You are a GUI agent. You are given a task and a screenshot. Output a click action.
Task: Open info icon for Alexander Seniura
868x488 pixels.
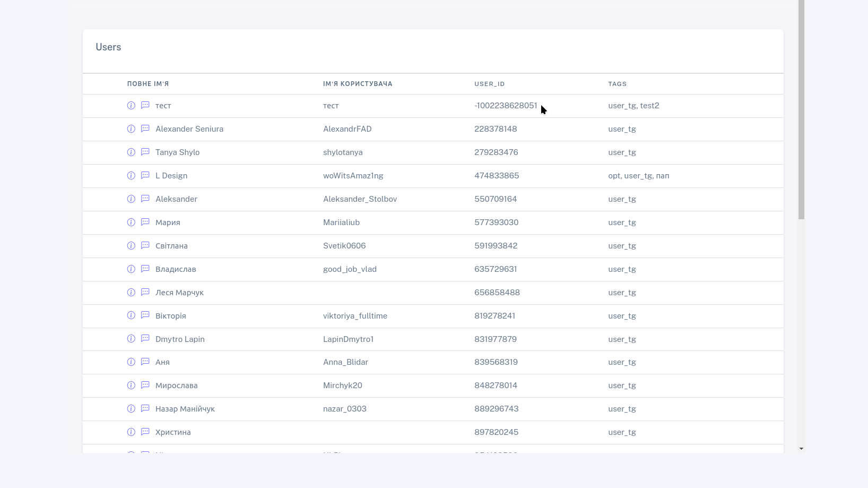(131, 129)
